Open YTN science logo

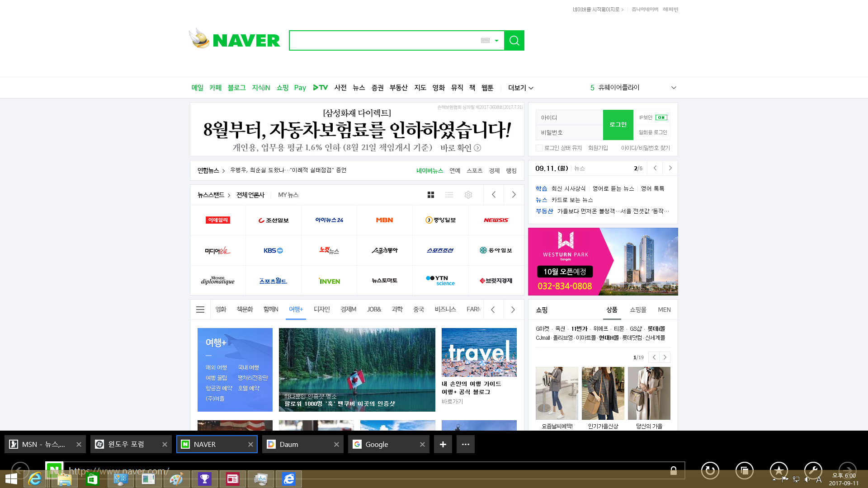440,281
